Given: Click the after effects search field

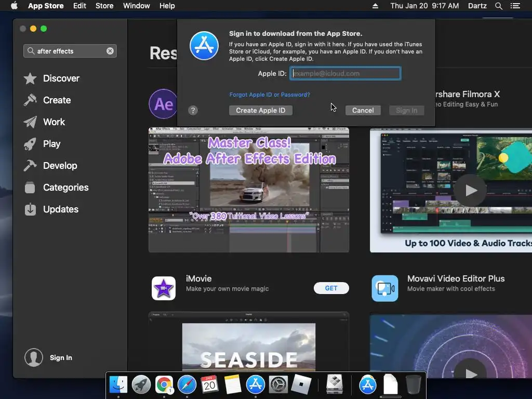Looking at the screenshot, I should tap(70, 51).
